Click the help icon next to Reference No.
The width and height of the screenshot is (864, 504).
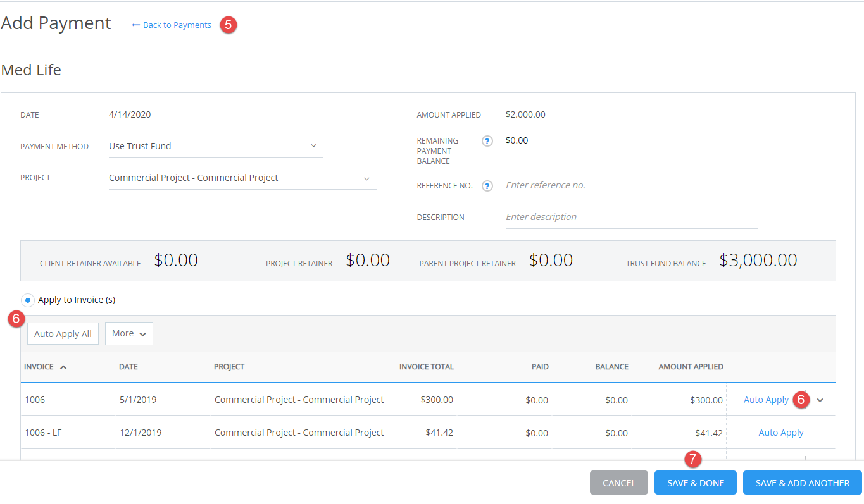[x=487, y=185]
